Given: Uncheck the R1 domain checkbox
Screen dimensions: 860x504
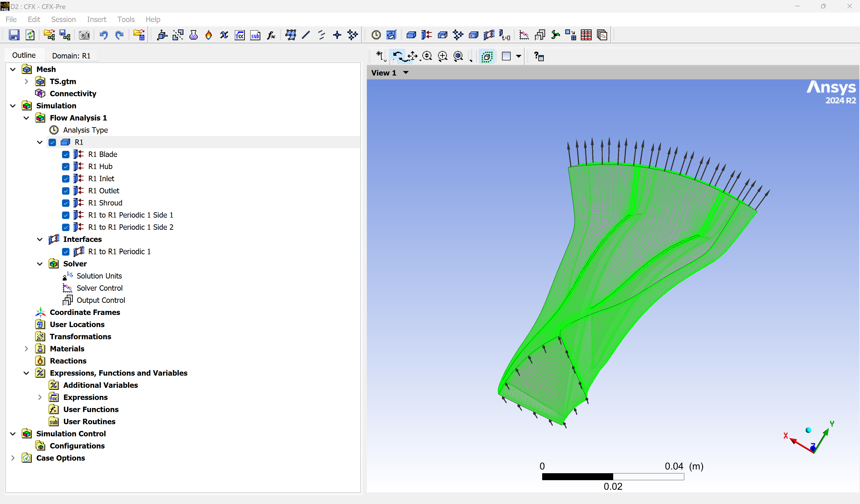Looking at the screenshot, I should [x=52, y=142].
